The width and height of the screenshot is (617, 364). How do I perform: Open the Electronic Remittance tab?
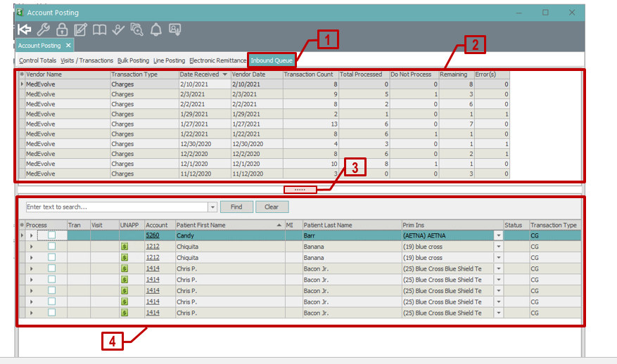[x=217, y=60]
